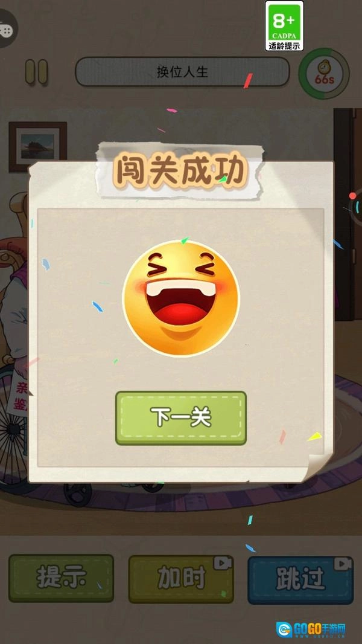The width and height of the screenshot is (362, 644).
Task: Tap 加时 to add extra time
Action: point(181,579)
